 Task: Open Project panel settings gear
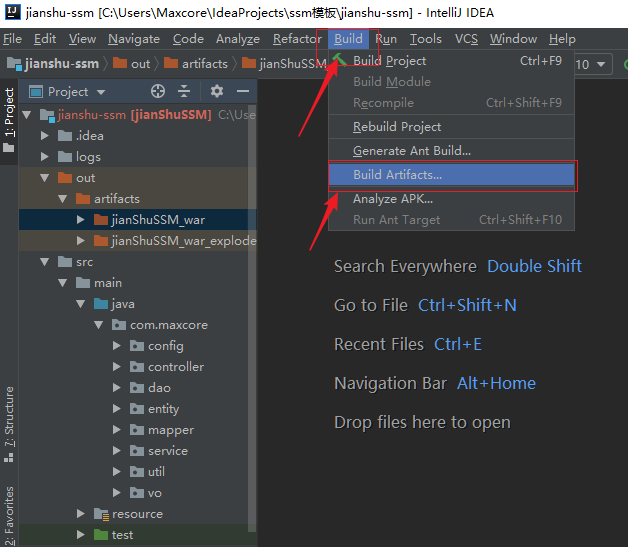point(217,91)
